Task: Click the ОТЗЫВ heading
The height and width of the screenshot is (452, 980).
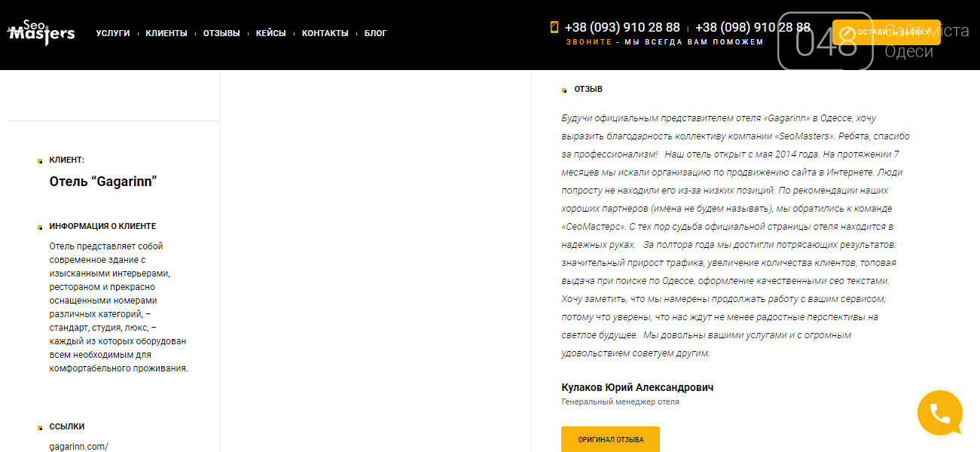Action: 588,89
